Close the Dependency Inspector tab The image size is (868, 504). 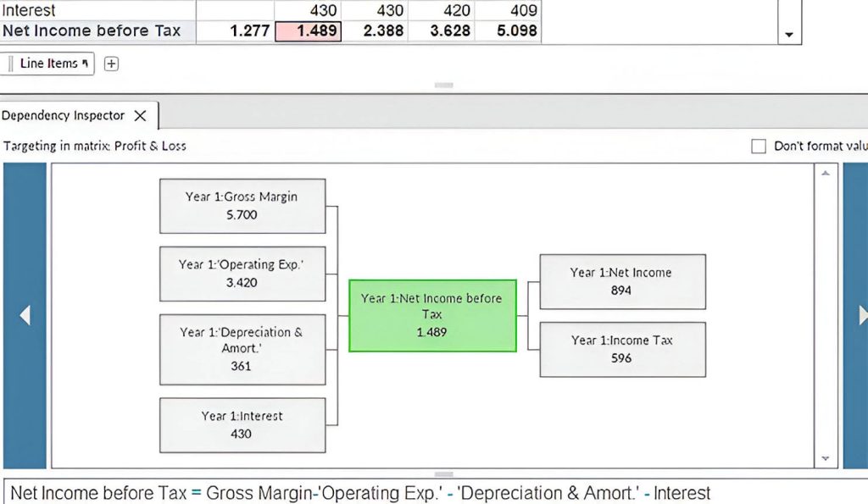141,116
